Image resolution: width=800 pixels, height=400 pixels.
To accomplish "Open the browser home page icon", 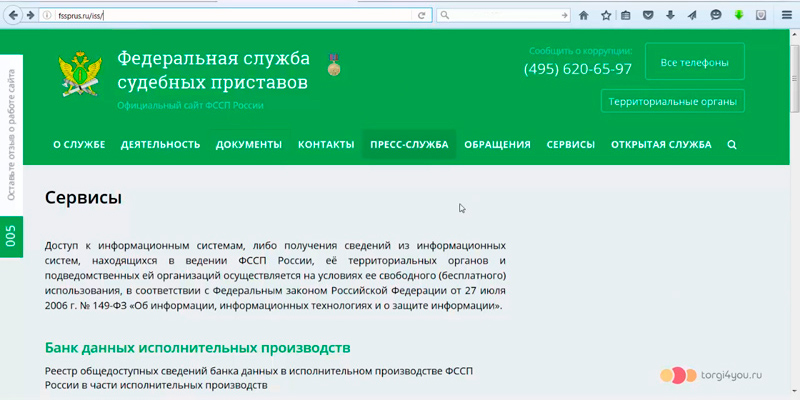I will pos(584,15).
